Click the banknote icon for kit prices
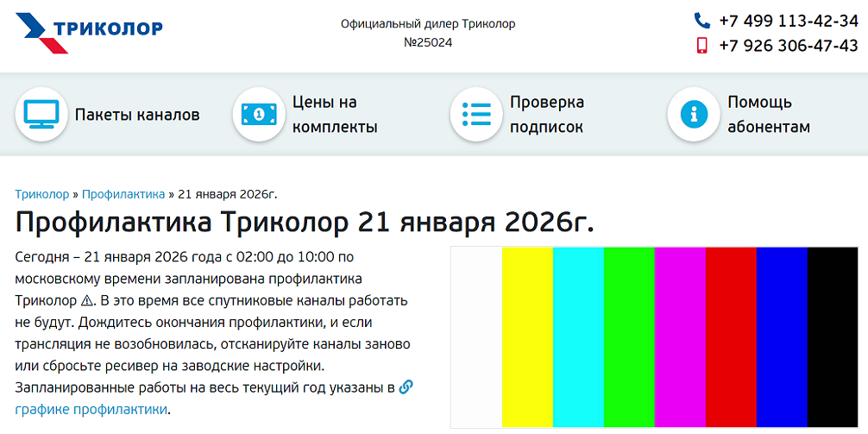868x434 pixels. [x=259, y=114]
